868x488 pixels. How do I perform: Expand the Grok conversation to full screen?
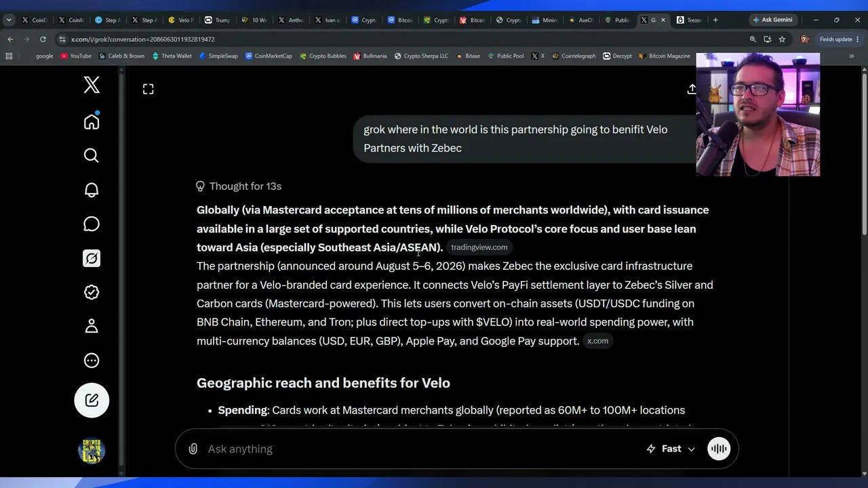pos(148,89)
